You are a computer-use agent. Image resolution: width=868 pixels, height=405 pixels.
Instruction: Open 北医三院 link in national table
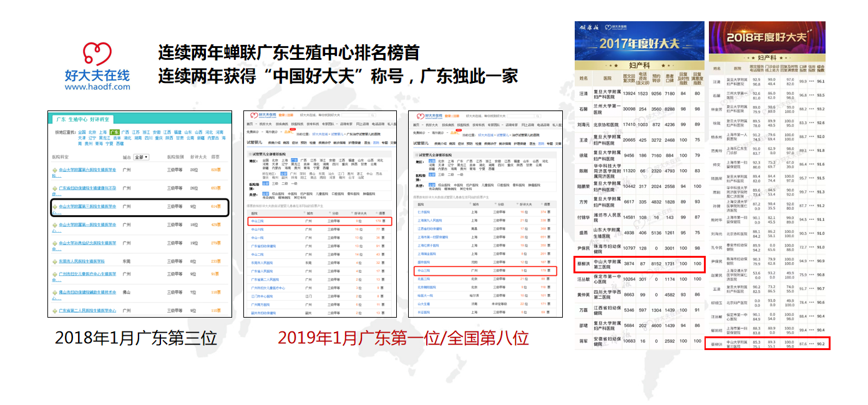pos(424,279)
